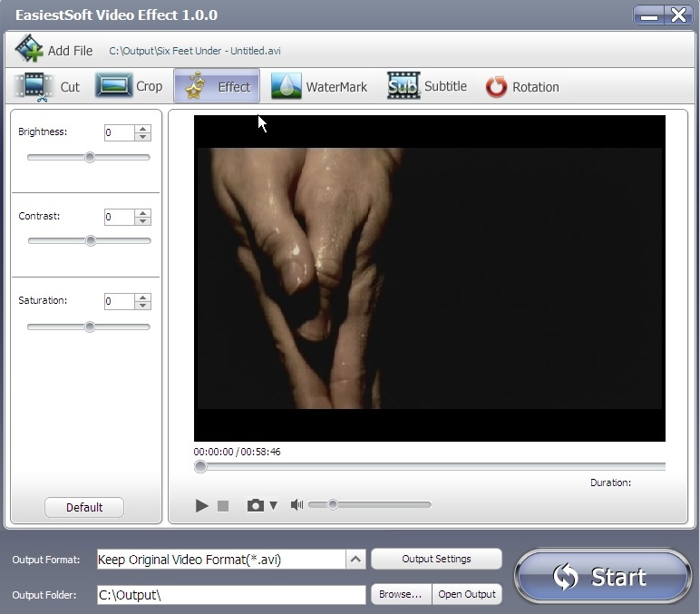Open the Rotation tab
The height and width of the screenshot is (614, 700).
pos(522,87)
